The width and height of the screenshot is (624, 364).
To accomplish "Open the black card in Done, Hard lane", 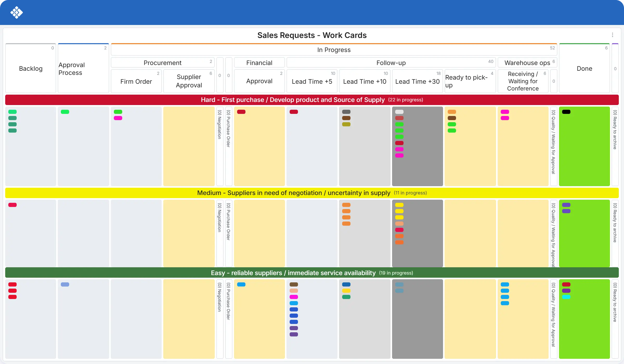I will (x=566, y=112).
